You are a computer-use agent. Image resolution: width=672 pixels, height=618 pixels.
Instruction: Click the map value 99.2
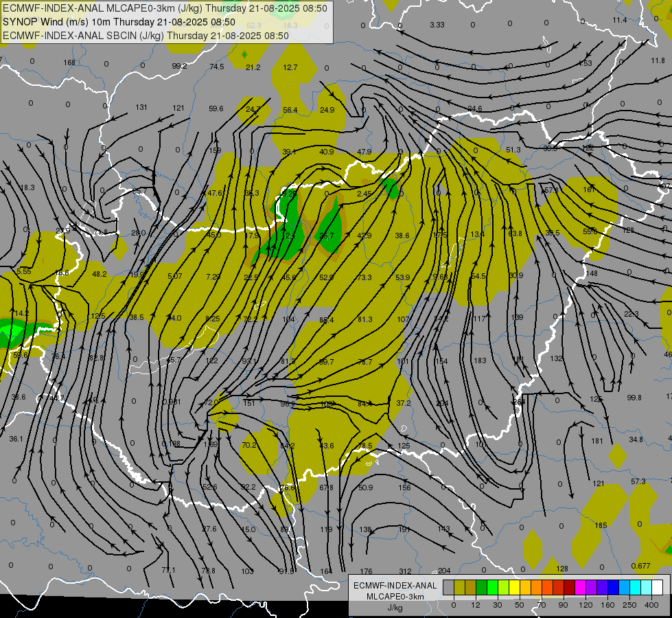pyautogui.click(x=180, y=66)
